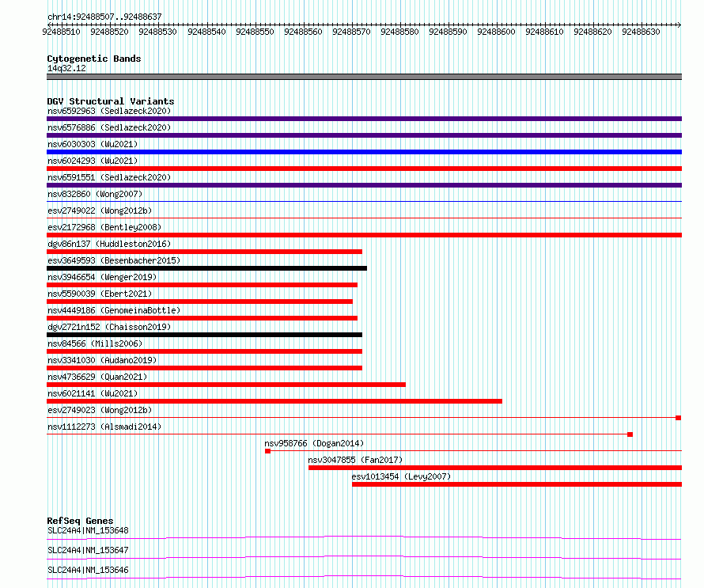Click the blue bar under nsv6030303
704x588 pixels.
[x=364, y=152]
